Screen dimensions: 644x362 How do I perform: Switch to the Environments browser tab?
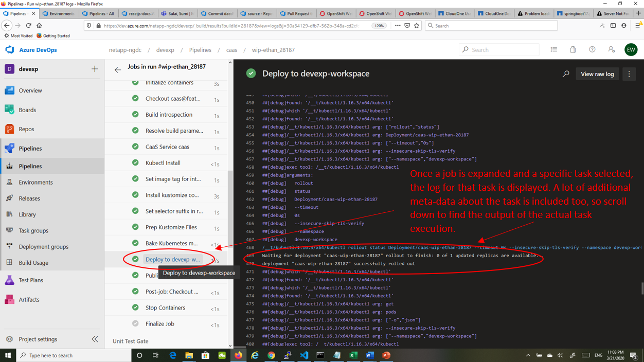pyautogui.click(x=59, y=13)
